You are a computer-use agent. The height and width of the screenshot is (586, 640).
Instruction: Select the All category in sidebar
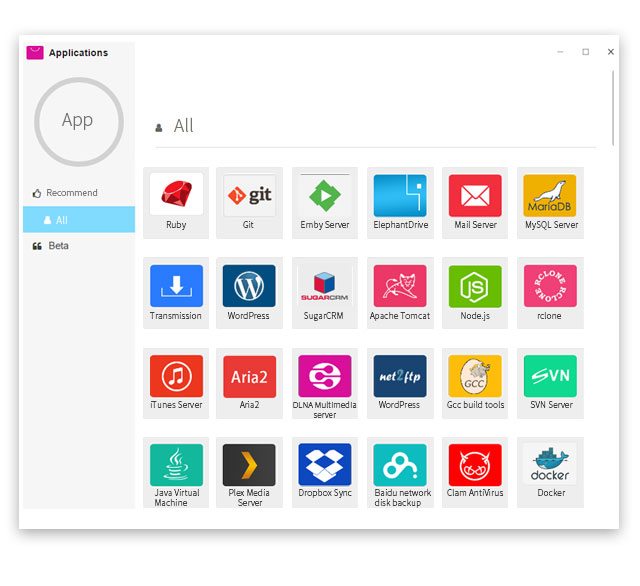tap(79, 220)
